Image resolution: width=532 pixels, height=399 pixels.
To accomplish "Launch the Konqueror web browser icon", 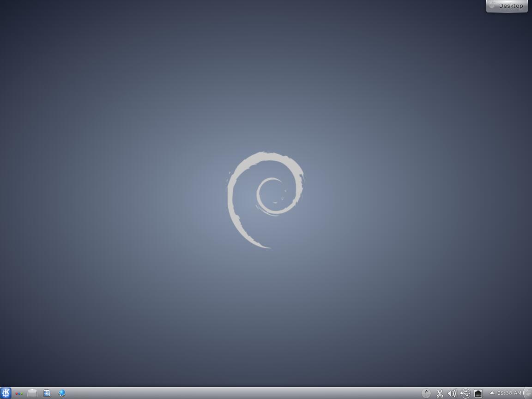I will coord(62,393).
